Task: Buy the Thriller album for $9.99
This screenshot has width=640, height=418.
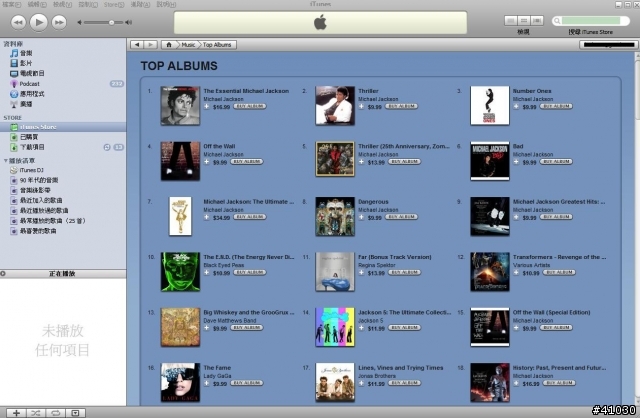Action: click(401, 106)
